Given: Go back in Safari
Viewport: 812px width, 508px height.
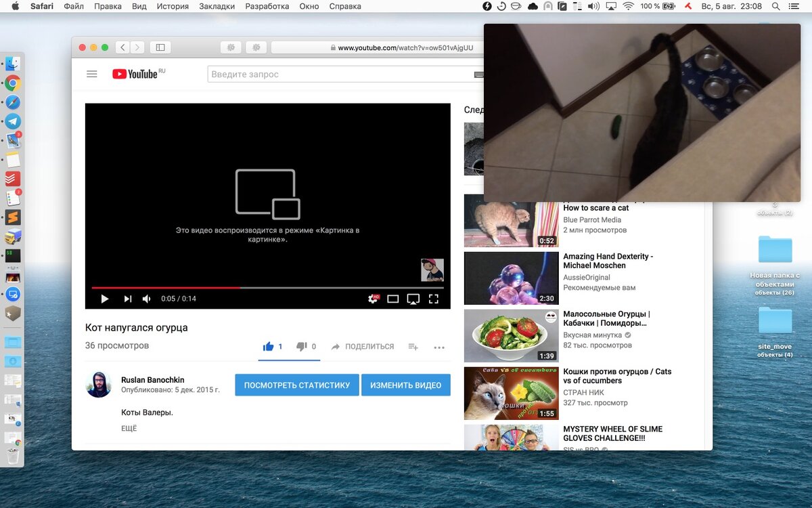Looking at the screenshot, I should tap(122, 47).
